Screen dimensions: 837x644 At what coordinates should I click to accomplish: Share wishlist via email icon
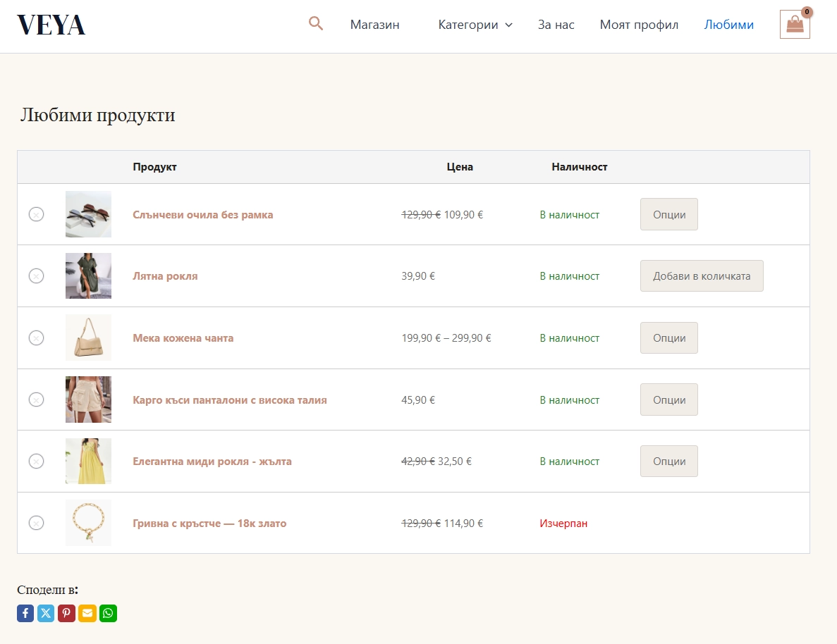tap(87, 613)
